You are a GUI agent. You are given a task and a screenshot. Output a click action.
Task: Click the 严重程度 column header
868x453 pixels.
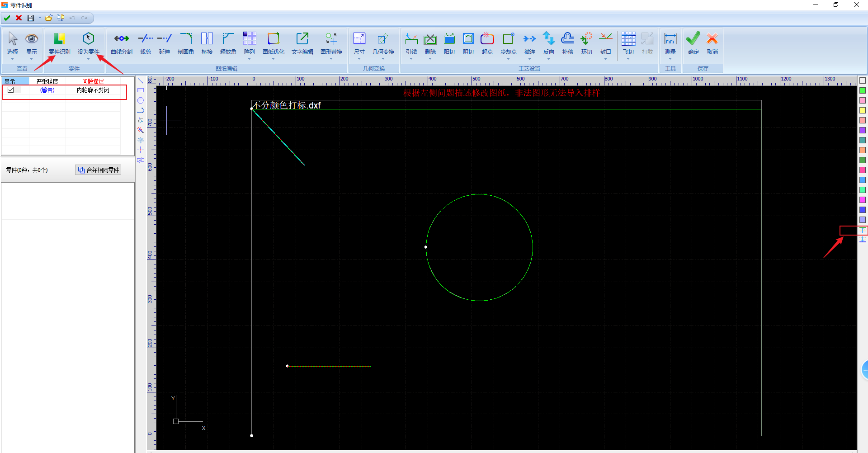click(47, 81)
